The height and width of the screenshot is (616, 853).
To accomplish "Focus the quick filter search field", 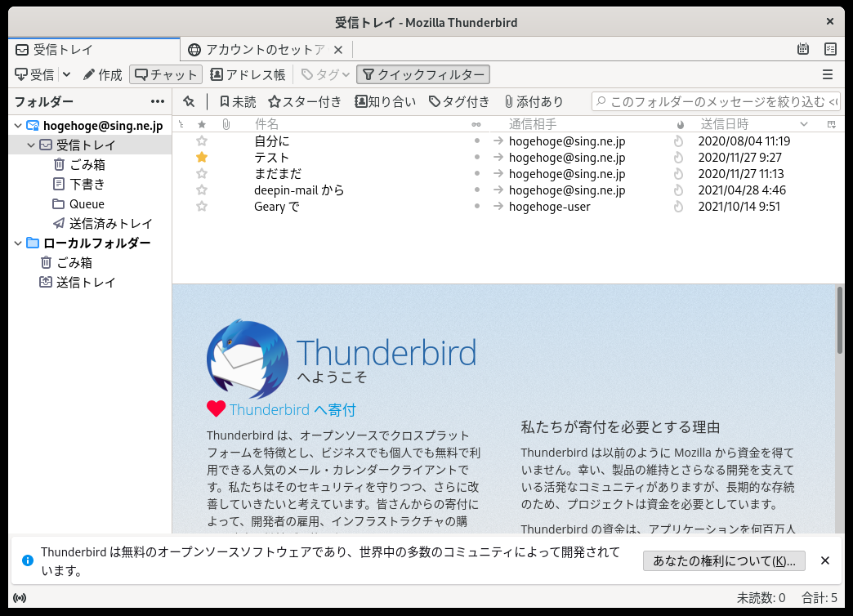I will (716, 102).
